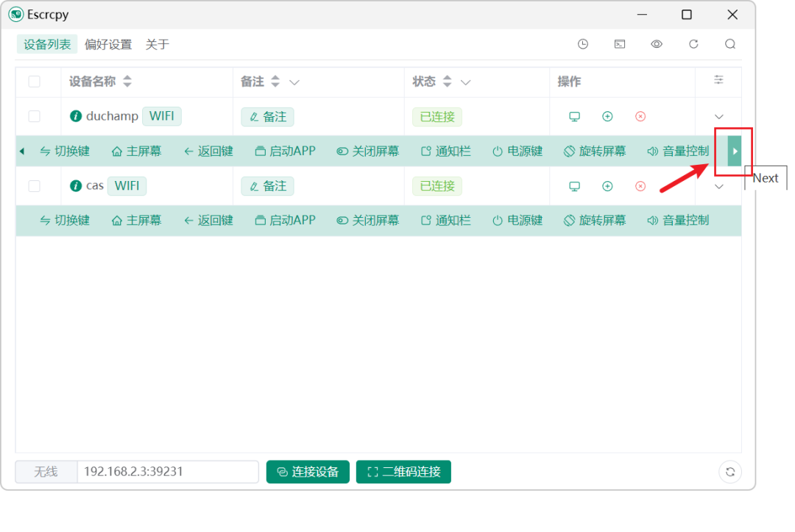The height and width of the screenshot is (532, 795).
Task: Switch to 设备列表 tab
Action: tap(47, 44)
